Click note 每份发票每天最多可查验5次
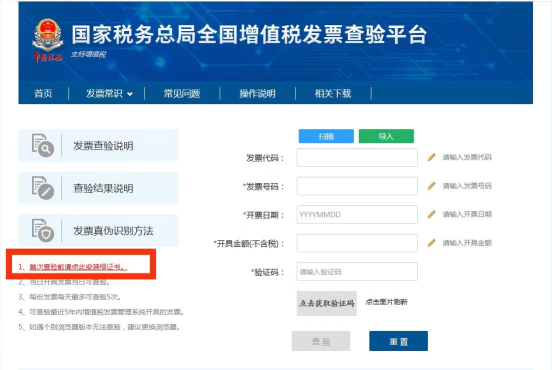The image size is (552, 370). [70, 297]
